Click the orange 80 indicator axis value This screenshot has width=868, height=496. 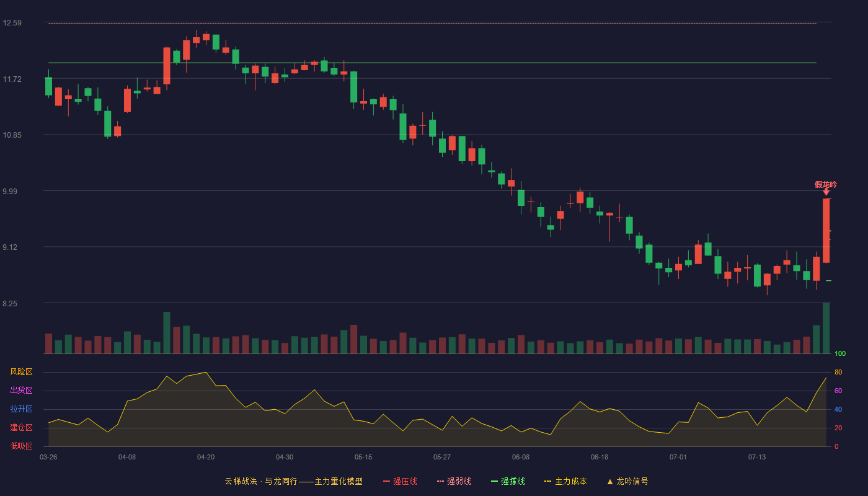[838, 372]
